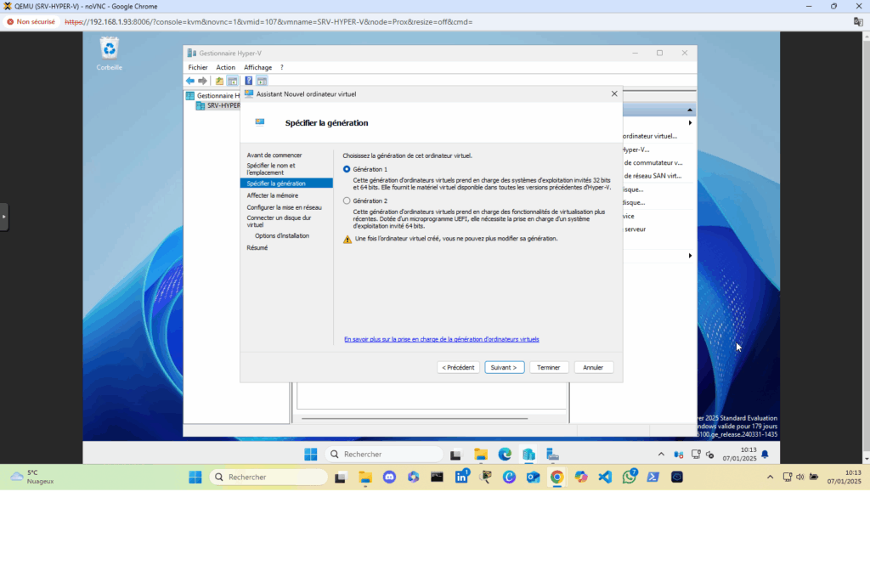Open the Fichier menu
The width and height of the screenshot is (870, 588).
[x=197, y=67]
